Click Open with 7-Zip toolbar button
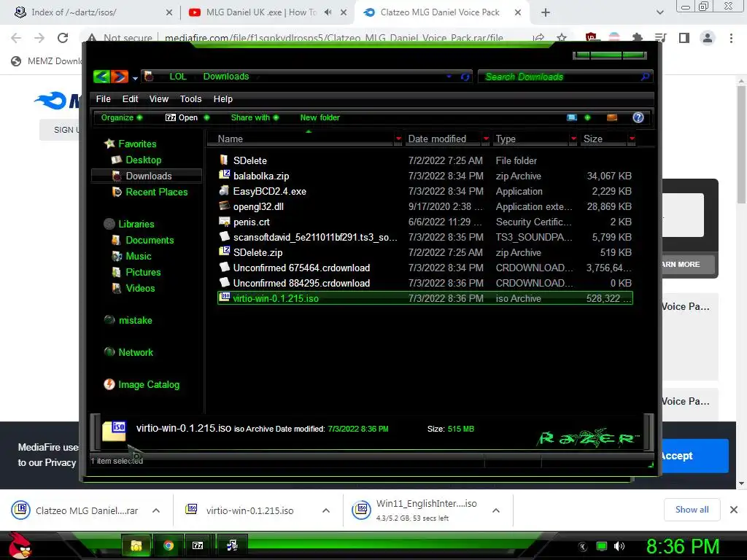The width and height of the screenshot is (747, 560). coord(182,117)
